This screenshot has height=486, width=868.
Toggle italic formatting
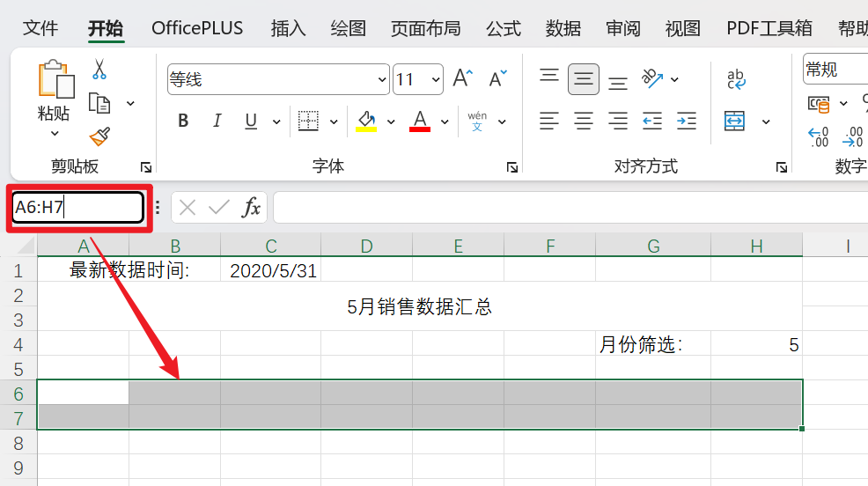217,121
